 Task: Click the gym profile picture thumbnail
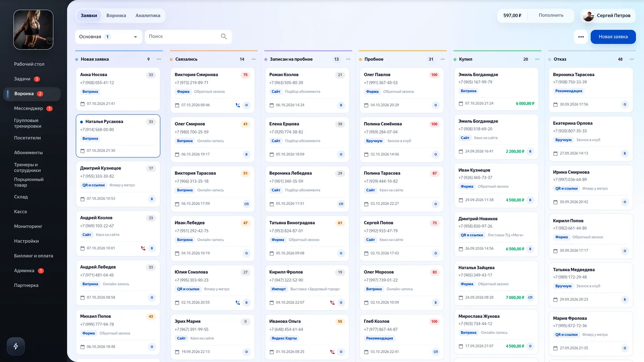point(34,29)
